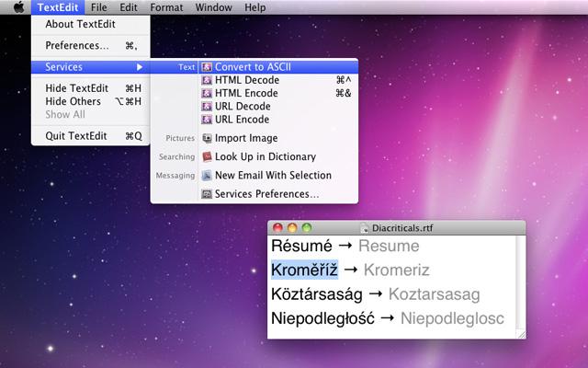Select Quit TextEdit menu item
Screen dimensions: 588x368
point(76,136)
